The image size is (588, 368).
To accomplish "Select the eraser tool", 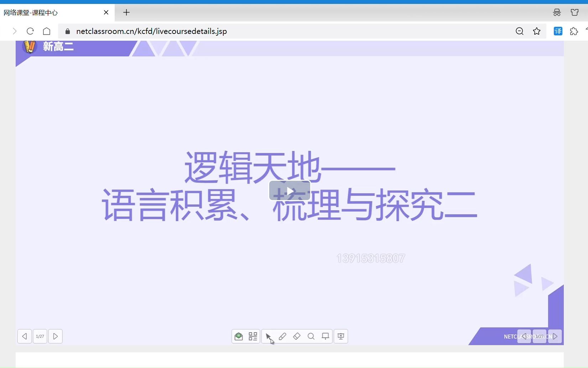I will click(x=297, y=336).
